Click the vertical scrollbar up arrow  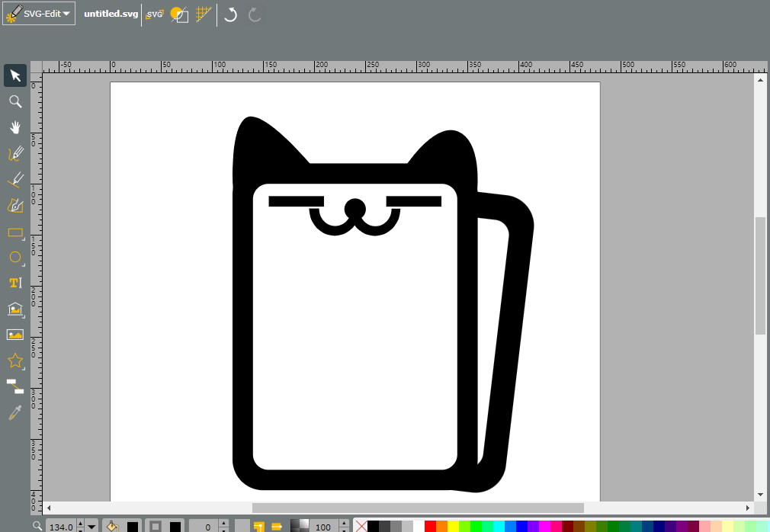(x=760, y=80)
